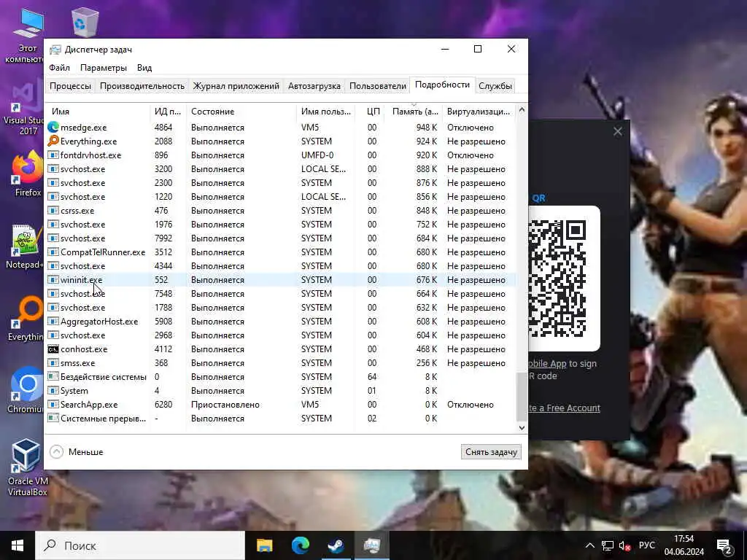Open the Windows Start menu
747x560 pixels.
point(18,545)
